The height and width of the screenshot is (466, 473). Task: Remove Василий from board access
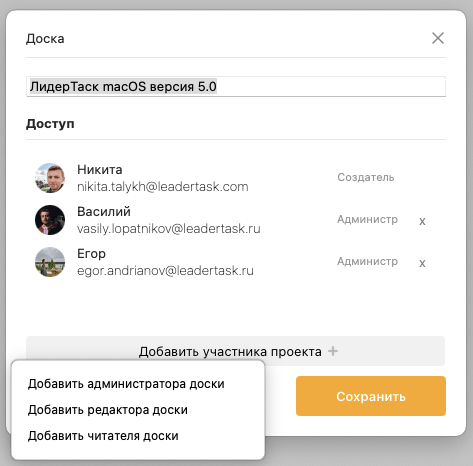422,221
